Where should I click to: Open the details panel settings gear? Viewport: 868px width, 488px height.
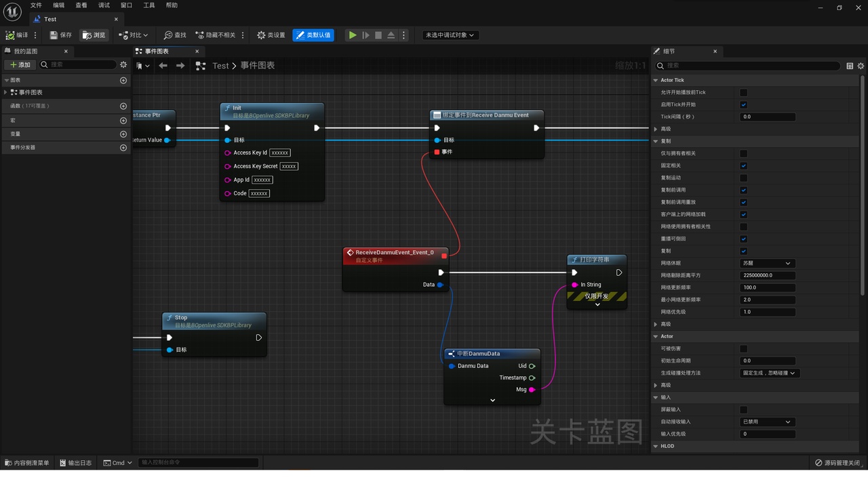[861, 66]
